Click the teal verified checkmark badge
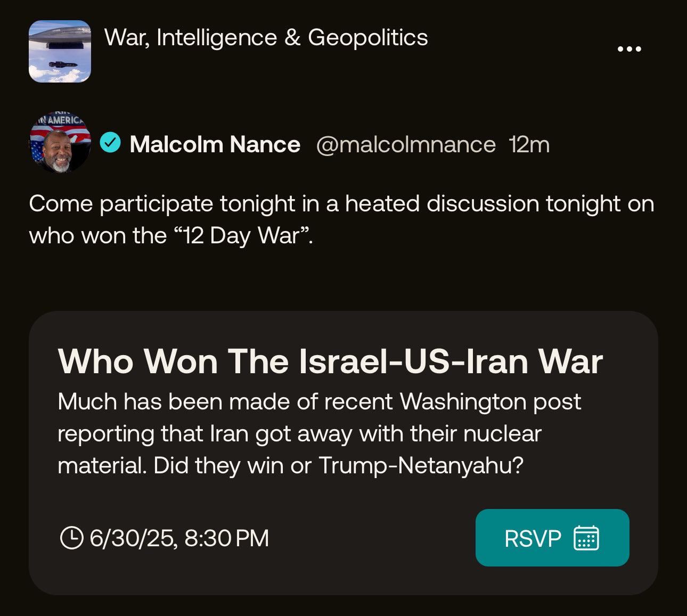687x616 pixels. click(x=111, y=143)
